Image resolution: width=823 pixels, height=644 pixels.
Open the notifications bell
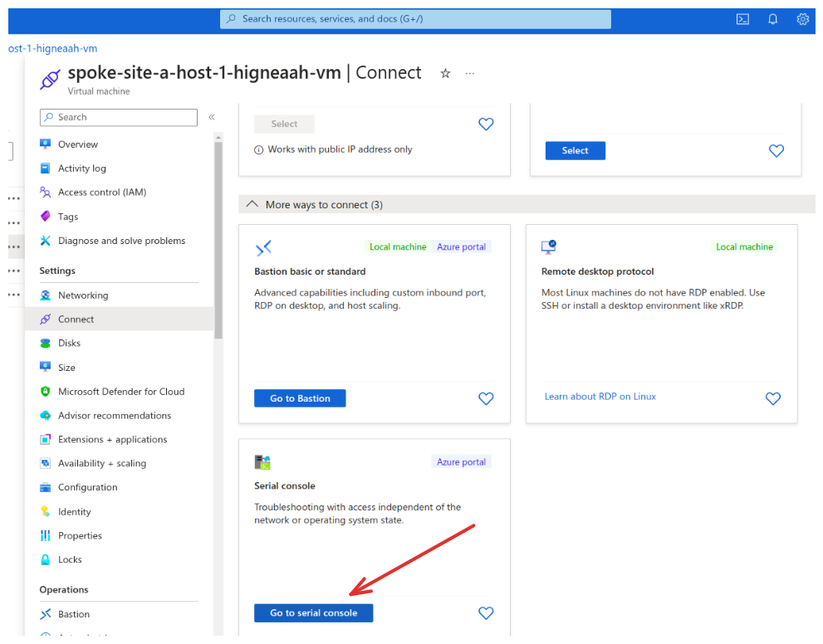(772, 19)
